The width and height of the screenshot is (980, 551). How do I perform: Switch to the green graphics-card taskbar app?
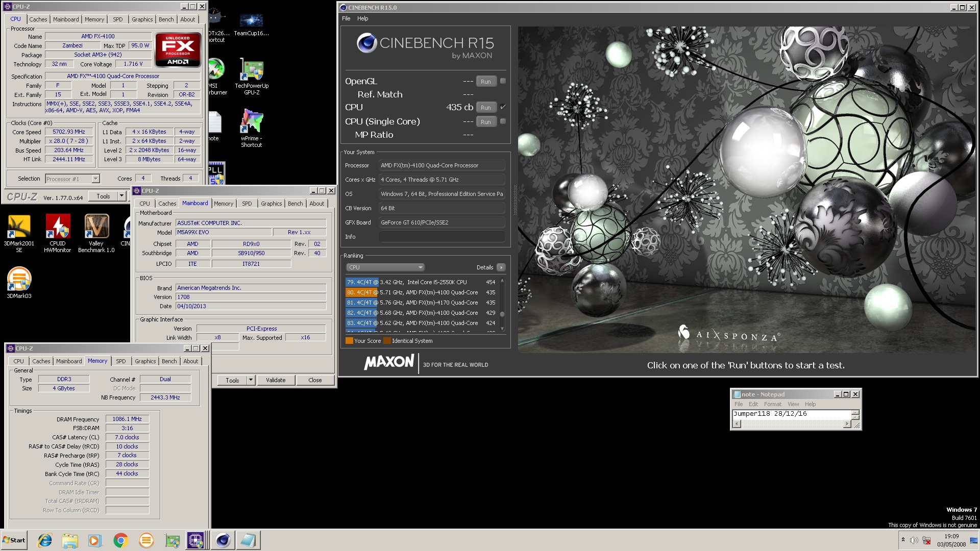click(172, 540)
